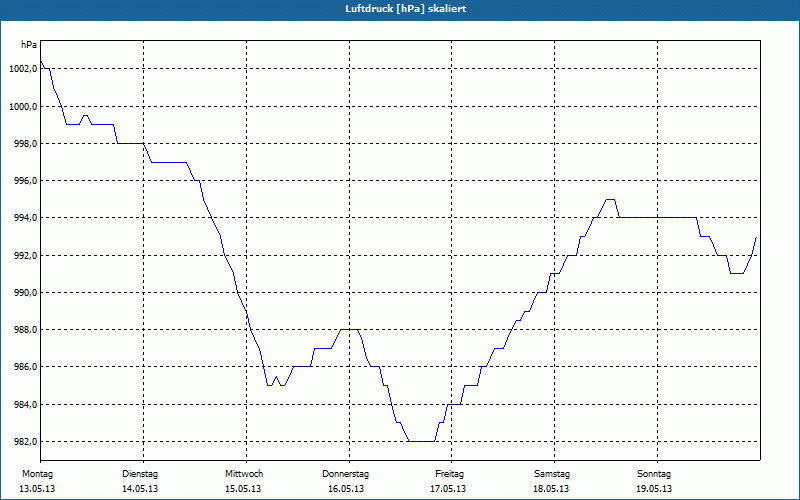Click the 988,0 axis value

click(25, 330)
